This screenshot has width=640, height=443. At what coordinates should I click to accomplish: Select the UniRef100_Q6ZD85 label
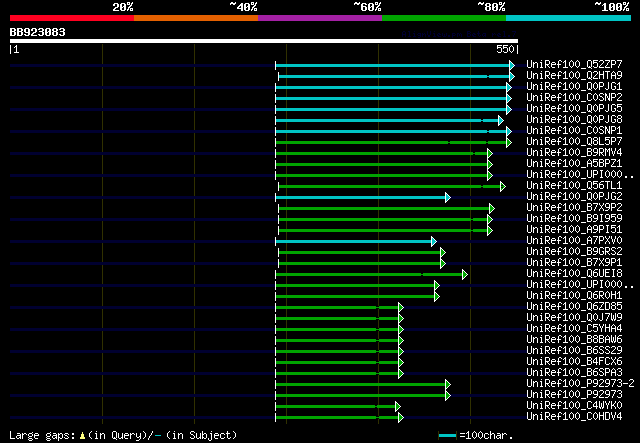click(574, 307)
